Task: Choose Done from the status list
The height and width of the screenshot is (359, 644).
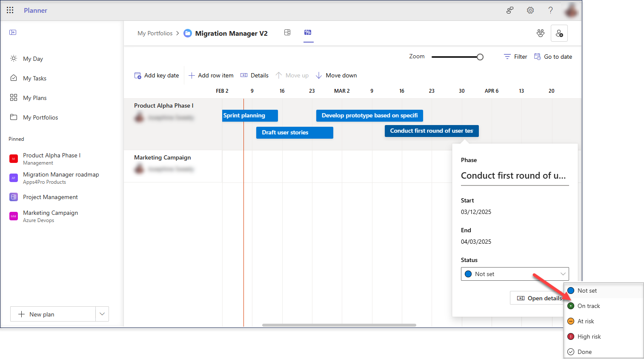Action: (584, 352)
